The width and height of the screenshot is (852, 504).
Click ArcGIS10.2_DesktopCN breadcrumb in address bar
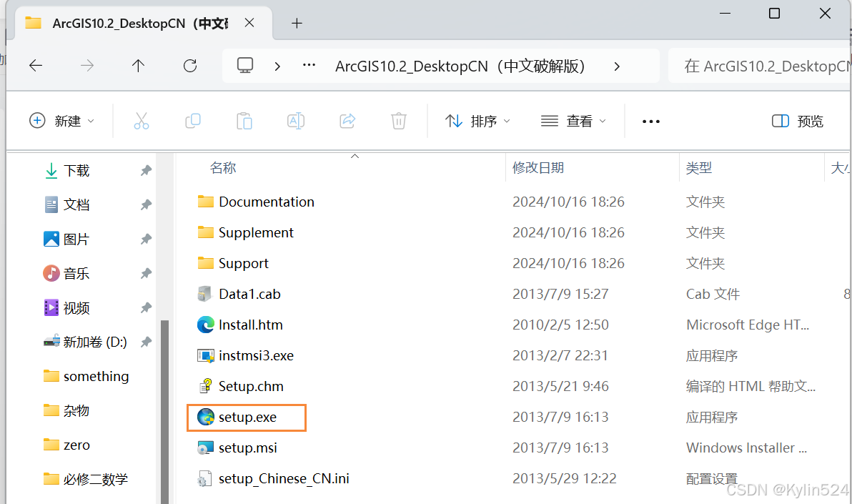(460, 66)
